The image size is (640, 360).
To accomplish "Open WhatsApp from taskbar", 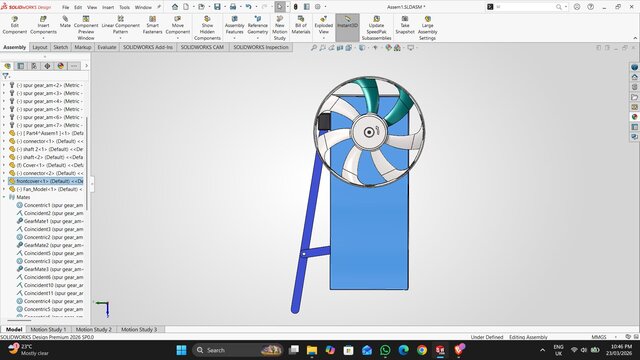I will click(x=385, y=350).
